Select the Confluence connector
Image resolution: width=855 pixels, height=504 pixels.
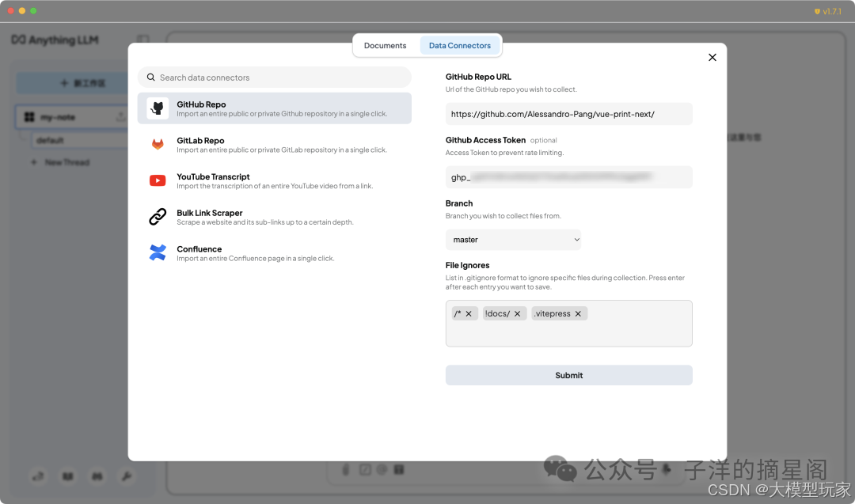(274, 253)
